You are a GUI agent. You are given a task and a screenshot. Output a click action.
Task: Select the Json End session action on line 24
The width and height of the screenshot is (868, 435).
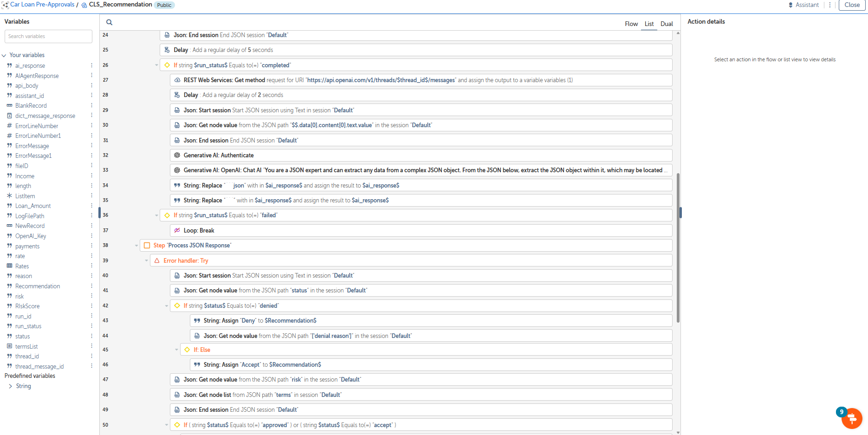tap(416, 35)
